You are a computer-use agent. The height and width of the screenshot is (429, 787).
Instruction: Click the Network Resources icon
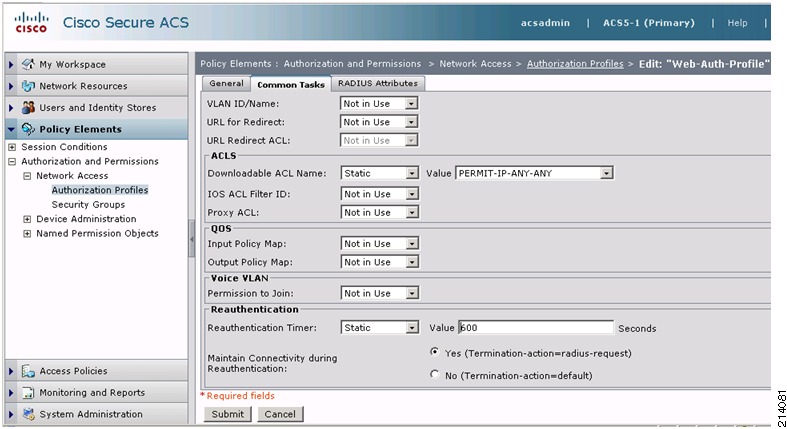[x=28, y=86]
